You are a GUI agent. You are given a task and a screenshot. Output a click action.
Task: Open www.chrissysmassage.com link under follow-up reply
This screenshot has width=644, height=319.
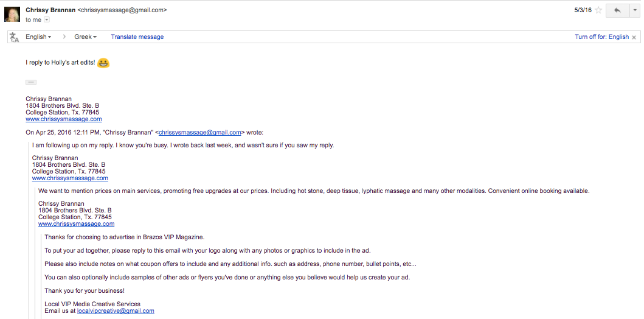click(x=70, y=178)
